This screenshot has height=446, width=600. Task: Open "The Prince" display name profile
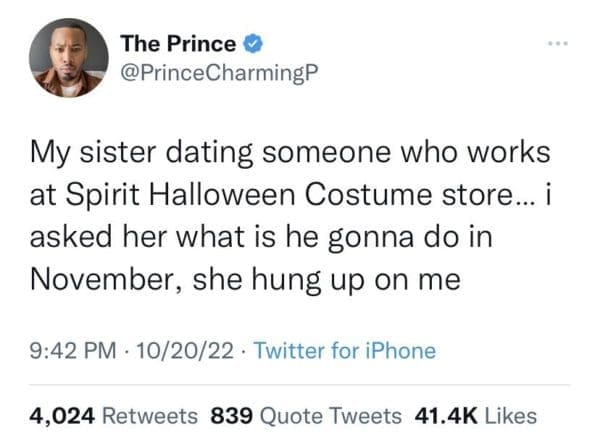point(178,44)
